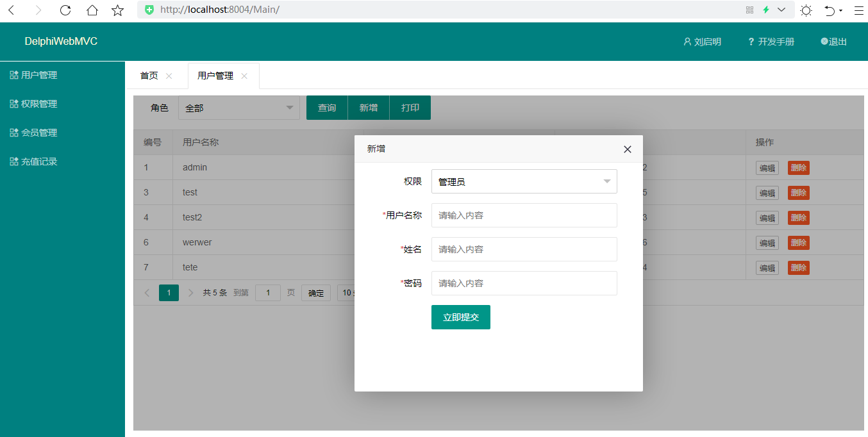The image size is (868, 437).
Task: Click the page reload icon
Action: tap(66, 10)
